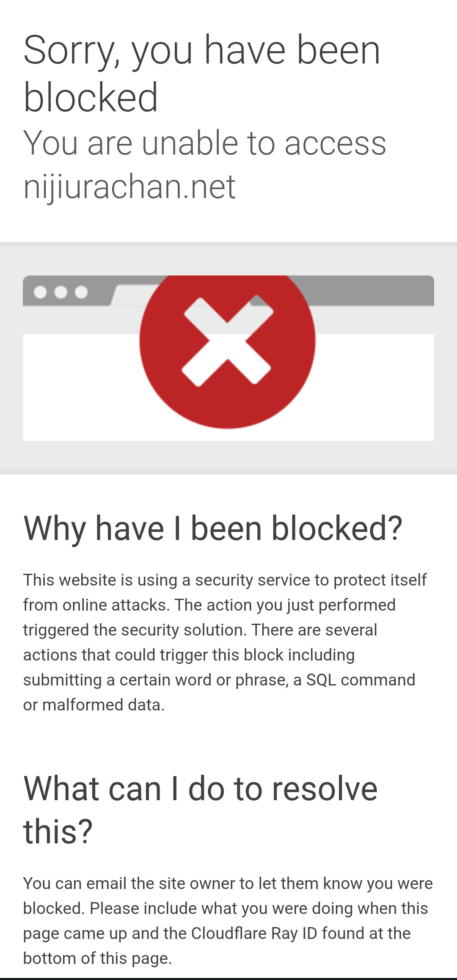Click the first white dot in browser illustration
The image size is (457, 980).
pos(40,292)
